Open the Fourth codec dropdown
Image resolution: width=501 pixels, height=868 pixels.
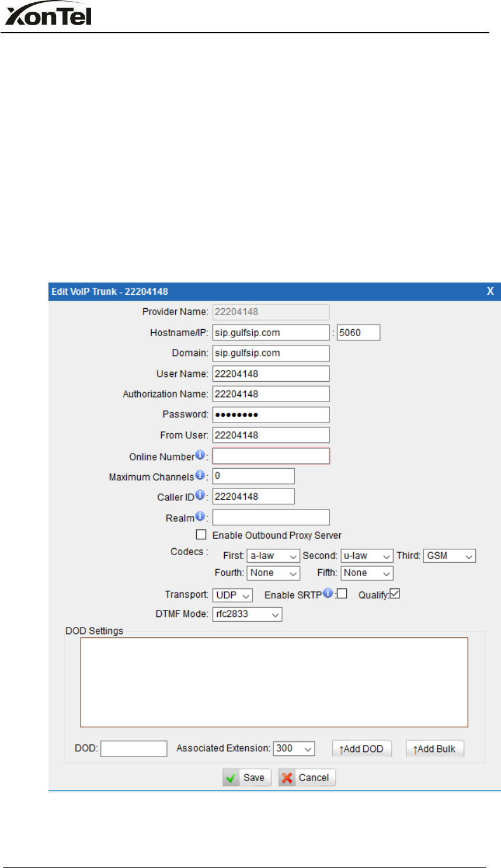coord(273,573)
